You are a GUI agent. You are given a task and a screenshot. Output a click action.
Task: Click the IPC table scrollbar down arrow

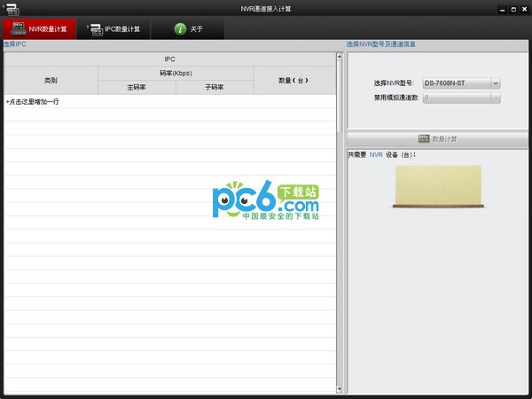click(340, 387)
